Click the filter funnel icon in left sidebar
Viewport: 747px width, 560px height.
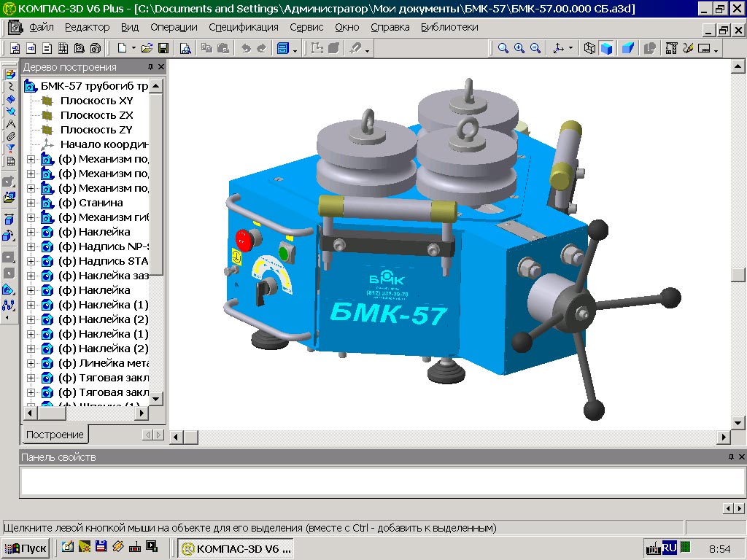tap(10, 149)
